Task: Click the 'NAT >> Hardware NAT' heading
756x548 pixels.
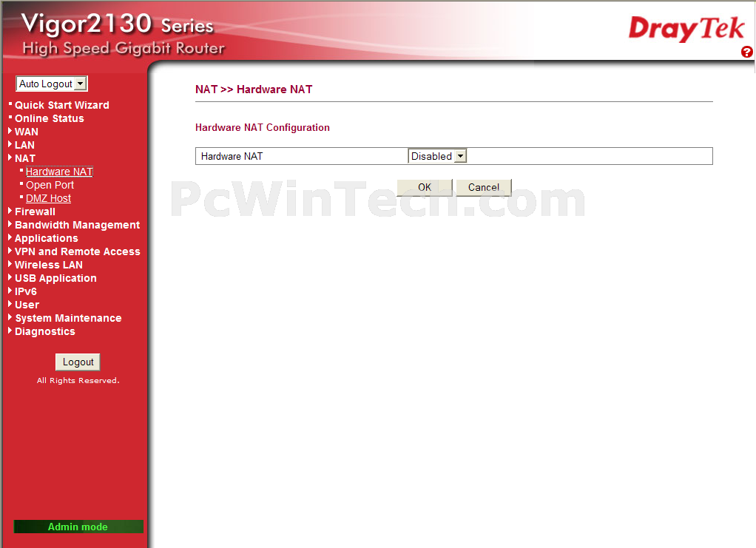Action: click(x=254, y=89)
